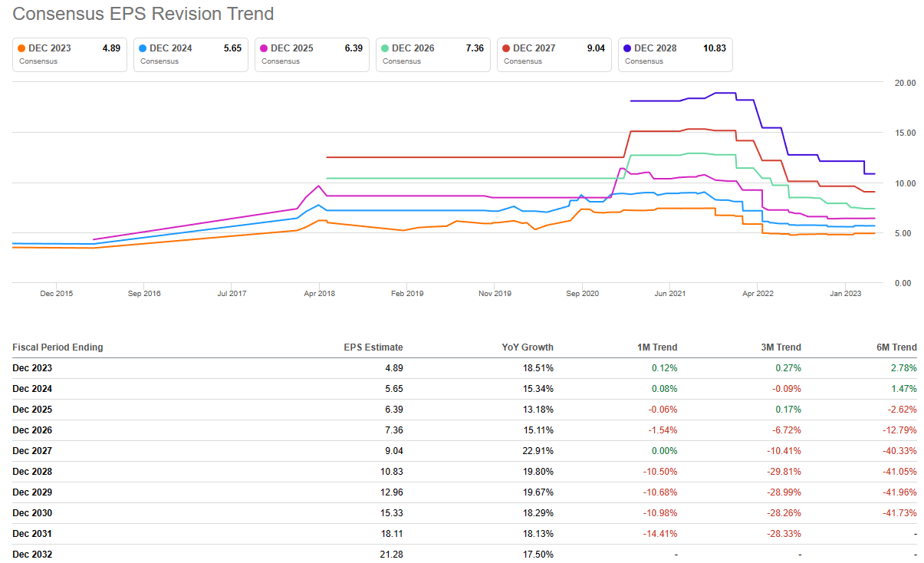Toggle the DEC 2025 consensus legend card
Screen dimensions: 924x563
pyautogui.click(x=312, y=54)
